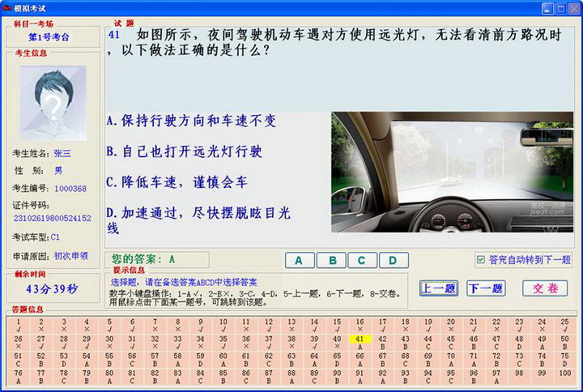Jump to question 42 in answer grid

382,343
